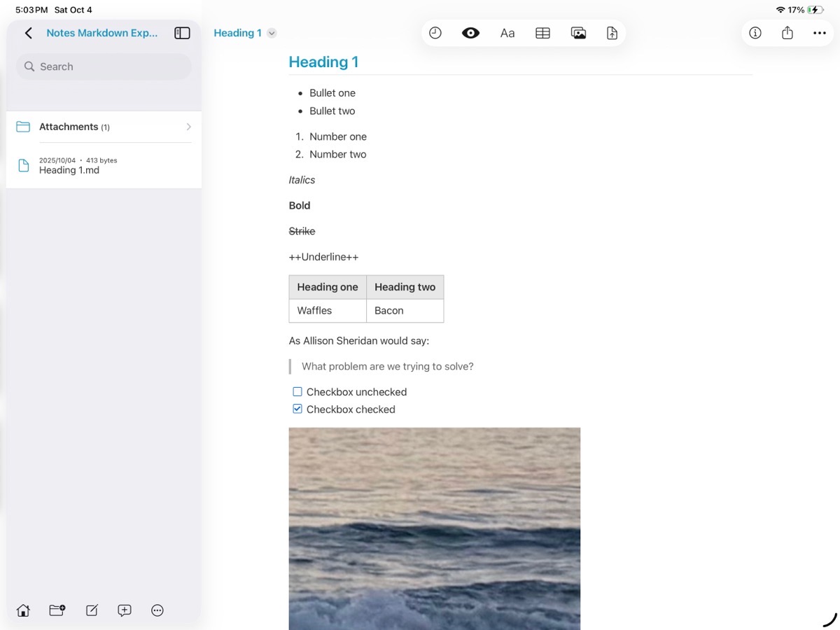Open the version history clock icon
840x630 pixels.
[435, 32]
